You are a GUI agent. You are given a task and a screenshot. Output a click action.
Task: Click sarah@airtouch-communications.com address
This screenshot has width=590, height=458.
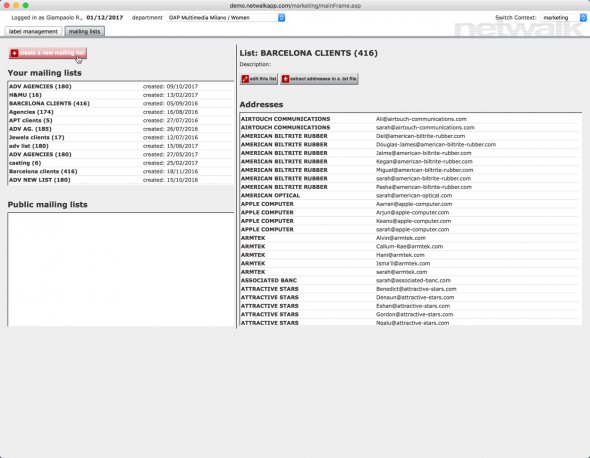[425, 128]
